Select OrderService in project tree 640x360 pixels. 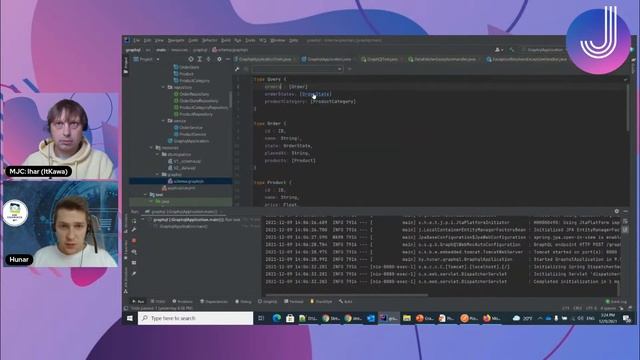pos(188,127)
